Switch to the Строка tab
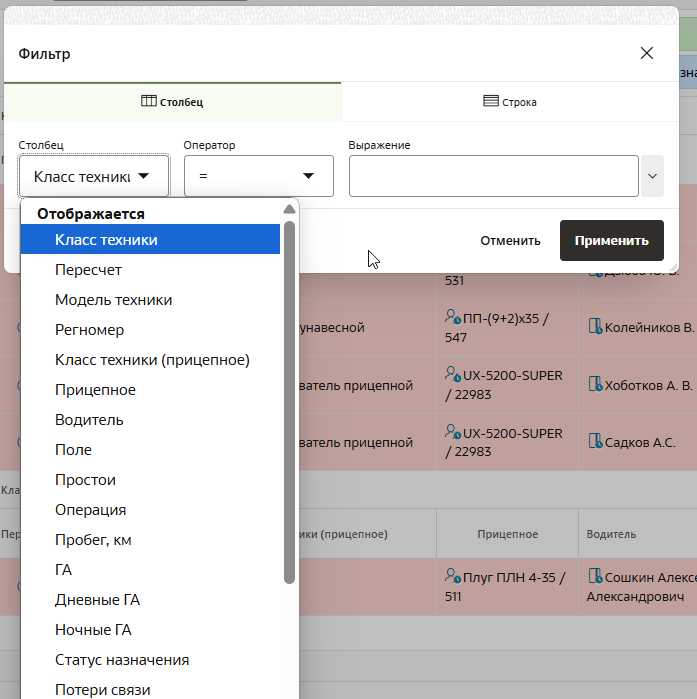 tap(510, 101)
